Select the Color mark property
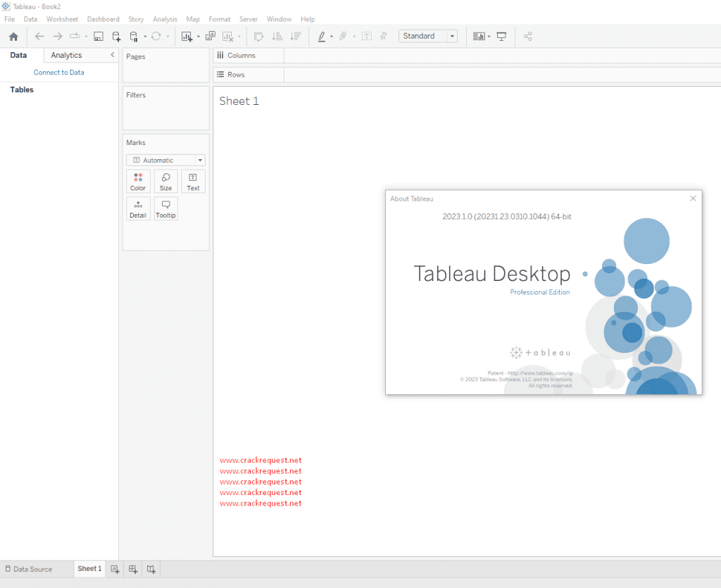The height and width of the screenshot is (588, 721). (x=138, y=181)
